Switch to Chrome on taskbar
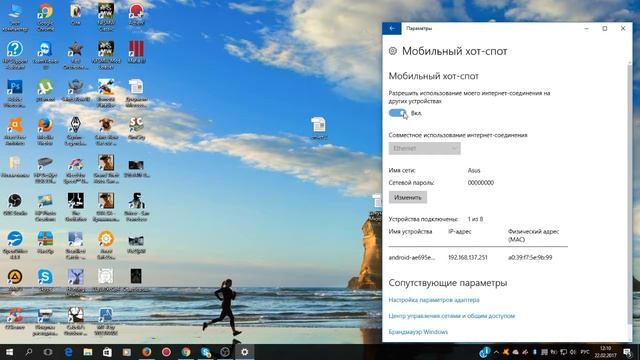Screen dimensions: 640x360 click(186, 352)
